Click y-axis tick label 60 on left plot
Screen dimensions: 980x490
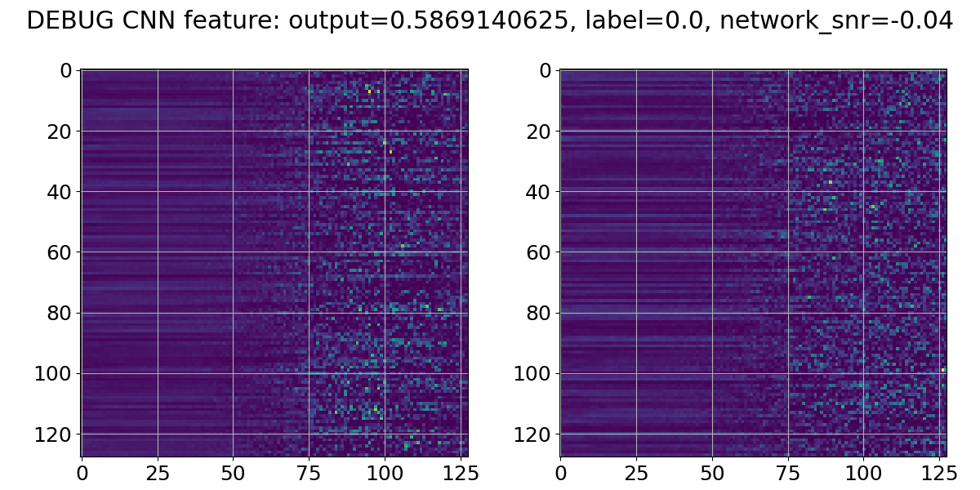(x=60, y=252)
